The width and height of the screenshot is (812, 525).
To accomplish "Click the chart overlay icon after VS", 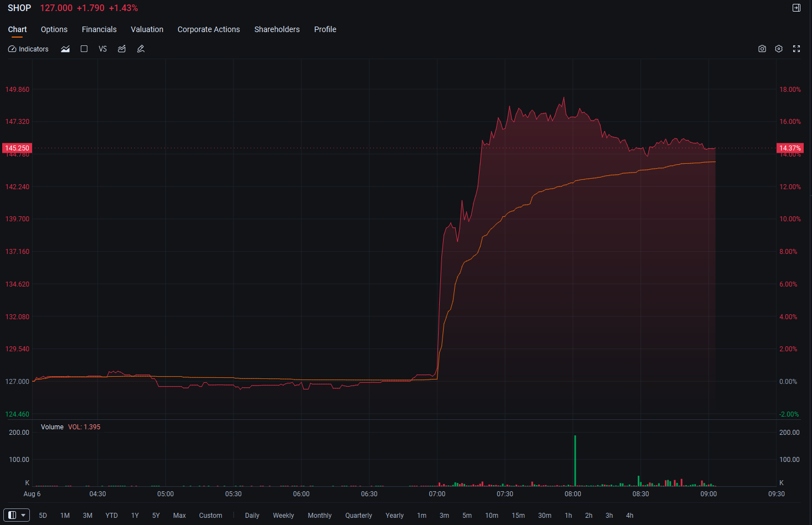I will coord(122,49).
